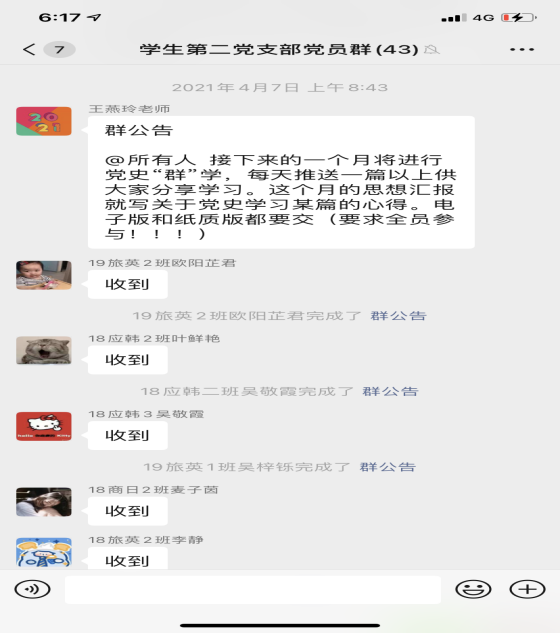Open the group announcement message bubble
Viewport: 560px width, 633px height.
click(x=281, y=182)
